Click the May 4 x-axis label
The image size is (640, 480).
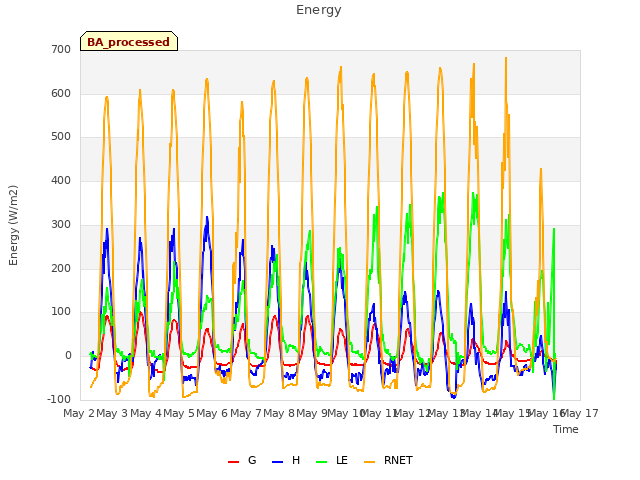(145, 413)
